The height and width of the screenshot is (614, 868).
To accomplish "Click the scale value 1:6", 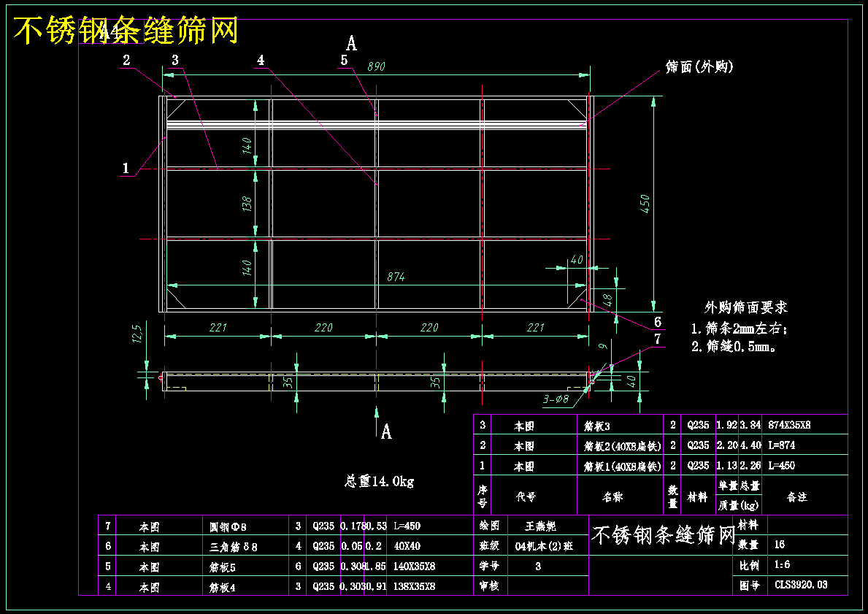I will click(x=782, y=565).
